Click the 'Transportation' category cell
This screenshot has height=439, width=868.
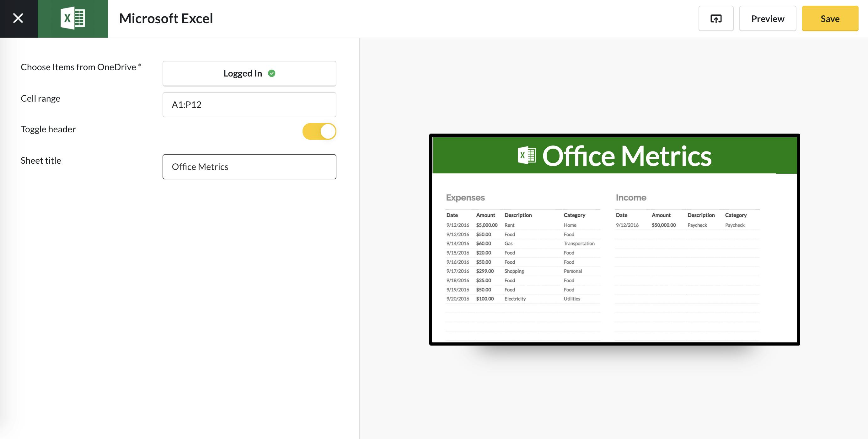579,243
